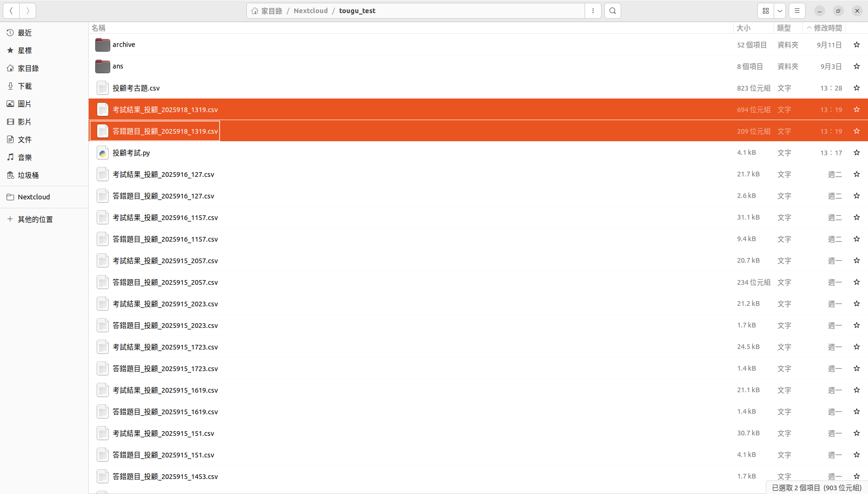This screenshot has width=868, height=494.
Task: Open 下載 in the sidebar
Action: tap(25, 86)
